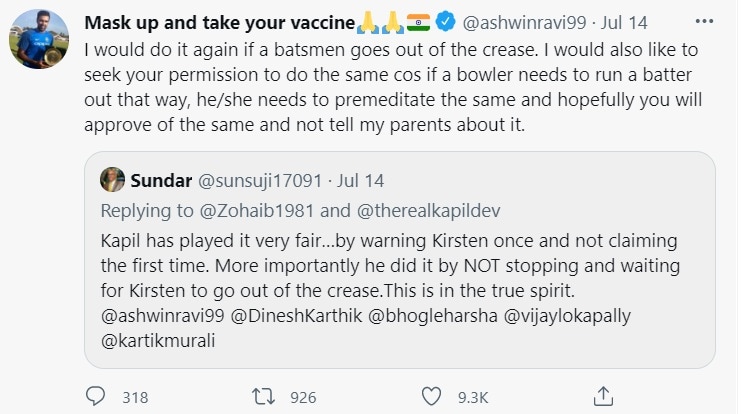Open the @vijaylokapally mention
This screenshot has width=754, height=414.
(x=567, y=316)
